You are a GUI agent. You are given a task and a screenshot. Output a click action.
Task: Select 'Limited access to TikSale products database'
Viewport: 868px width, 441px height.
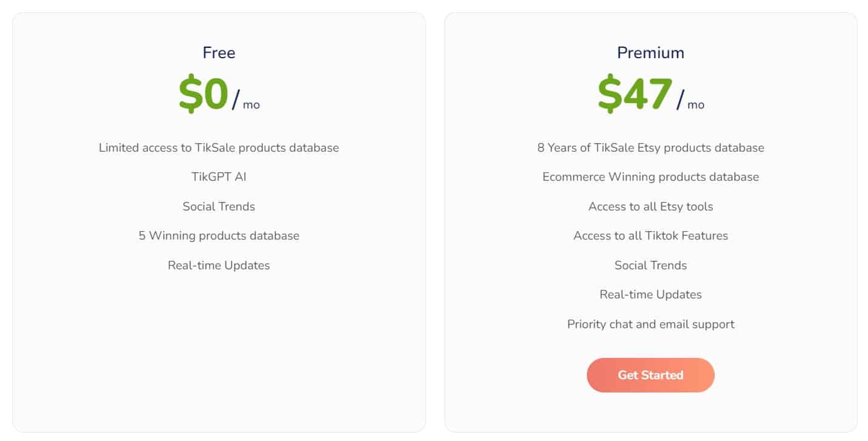(x=219, y=147)
